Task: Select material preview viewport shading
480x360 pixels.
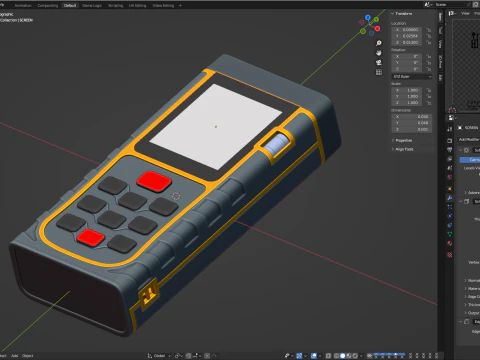Action: pos(349,356)
